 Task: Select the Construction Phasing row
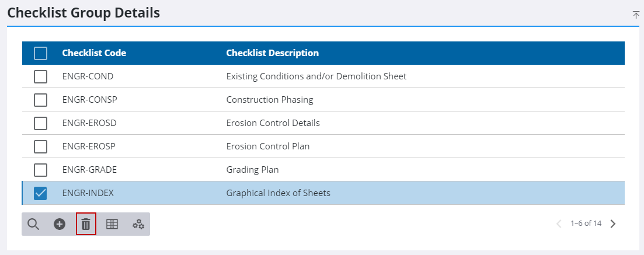[x=269, y=100]
